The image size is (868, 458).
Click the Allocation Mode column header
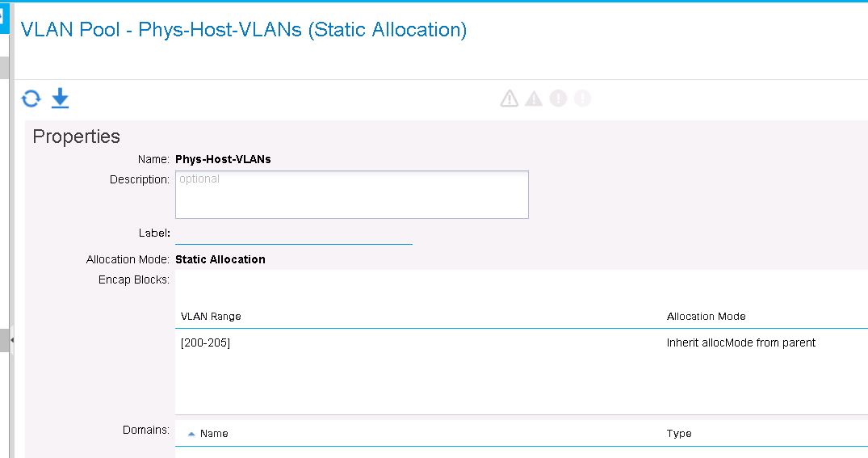click(706, 316)
